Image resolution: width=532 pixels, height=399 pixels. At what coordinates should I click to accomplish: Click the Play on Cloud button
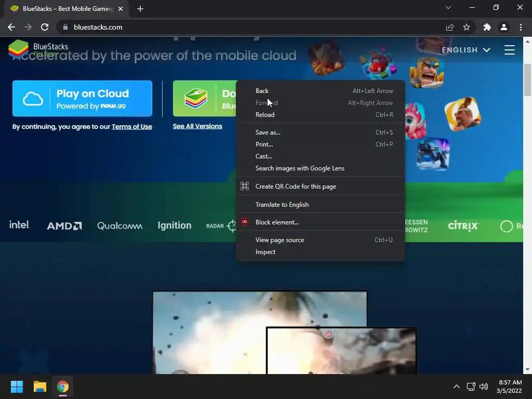coord(82,98)
